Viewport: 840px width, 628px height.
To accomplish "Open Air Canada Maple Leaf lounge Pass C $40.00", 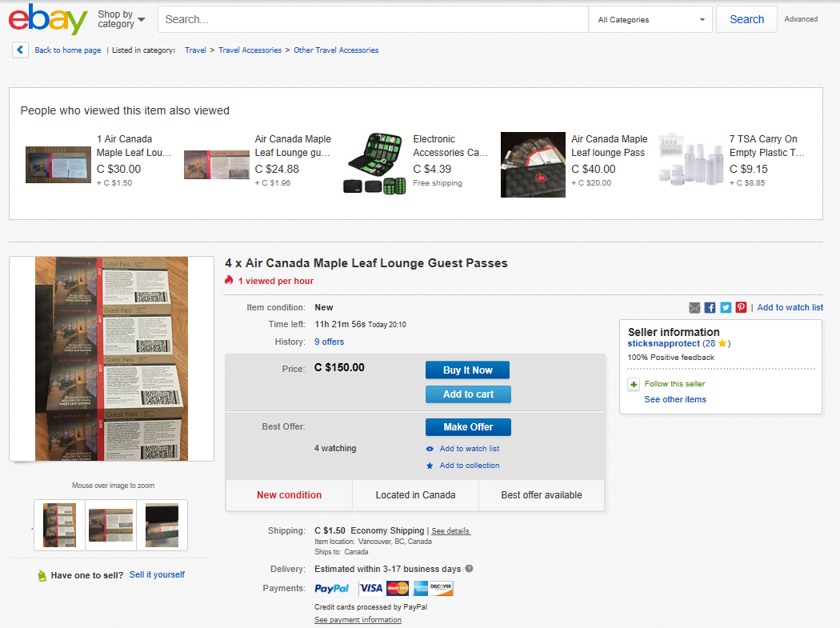I will (x=609, y=146).
